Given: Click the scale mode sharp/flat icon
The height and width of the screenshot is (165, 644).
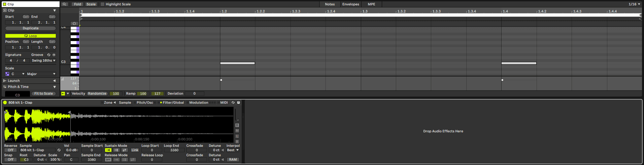Looking at the screenshot, I should 7,74.
